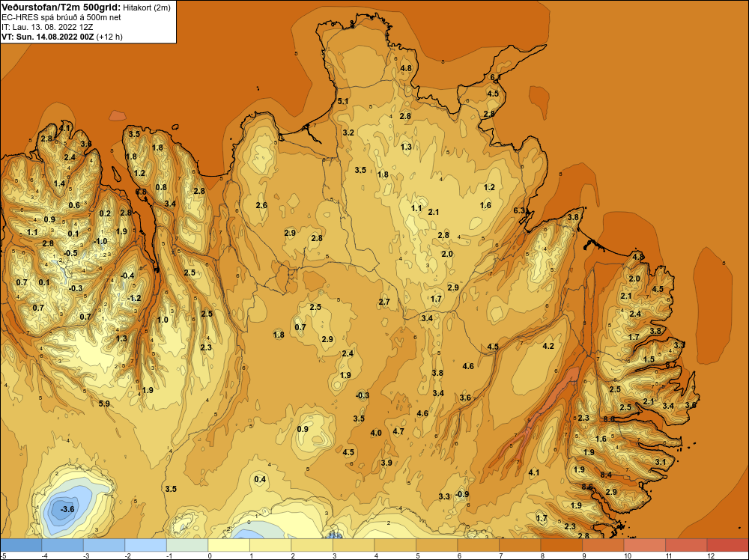The width and height of the screenshot is (749, 560).
Task: Click the legend value 10
Action: click(627, 556)
